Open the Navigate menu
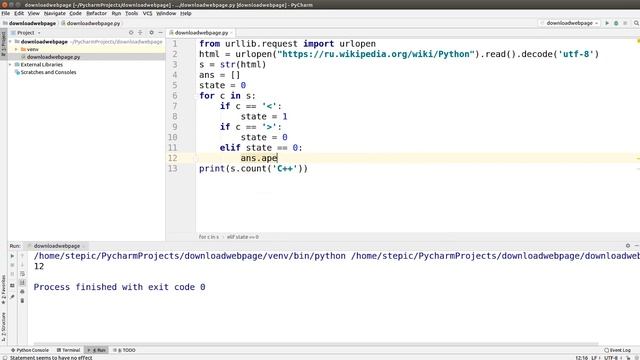The height and width of the screenshot is (360, 640). 55,13
